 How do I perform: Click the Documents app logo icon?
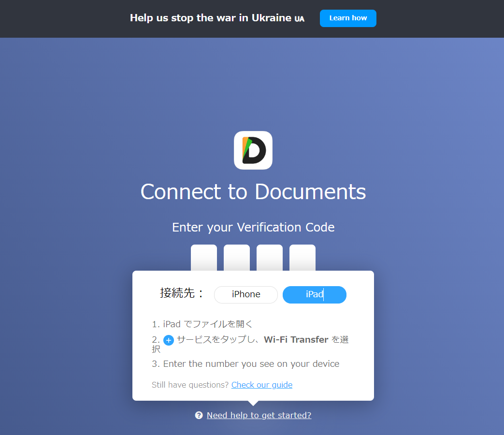pyautogui.click(x=253, y=150)
